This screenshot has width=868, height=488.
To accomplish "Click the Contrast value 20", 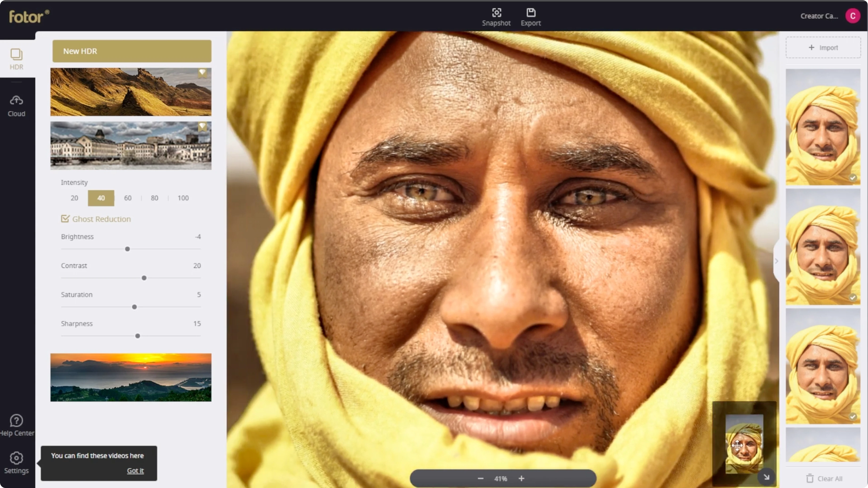I will tap(197, 265).
